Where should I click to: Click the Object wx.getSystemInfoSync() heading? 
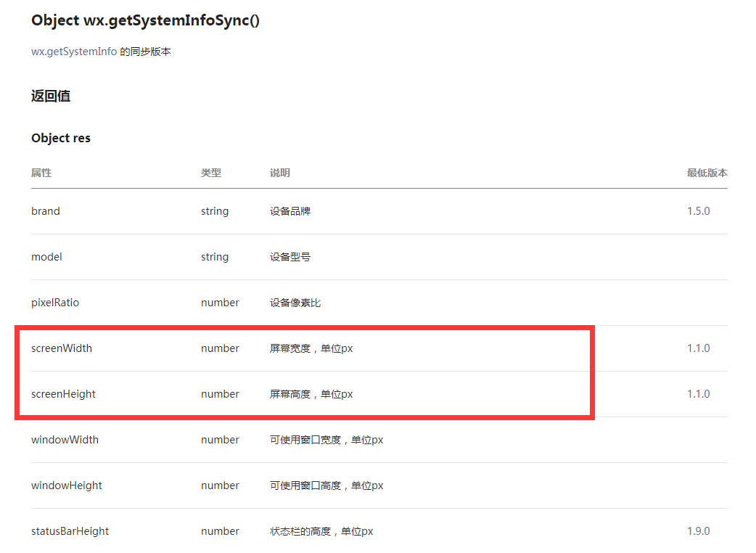pos(145,20)
